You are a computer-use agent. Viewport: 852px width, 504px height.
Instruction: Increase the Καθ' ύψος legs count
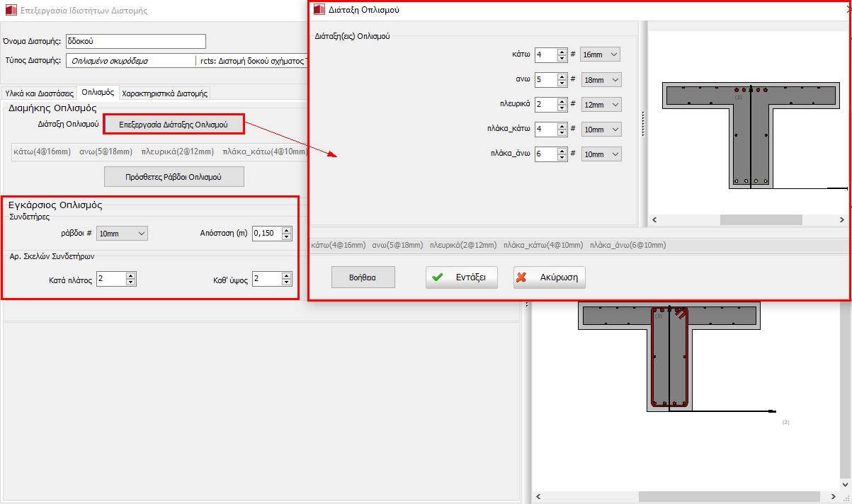tap(286, 276)
